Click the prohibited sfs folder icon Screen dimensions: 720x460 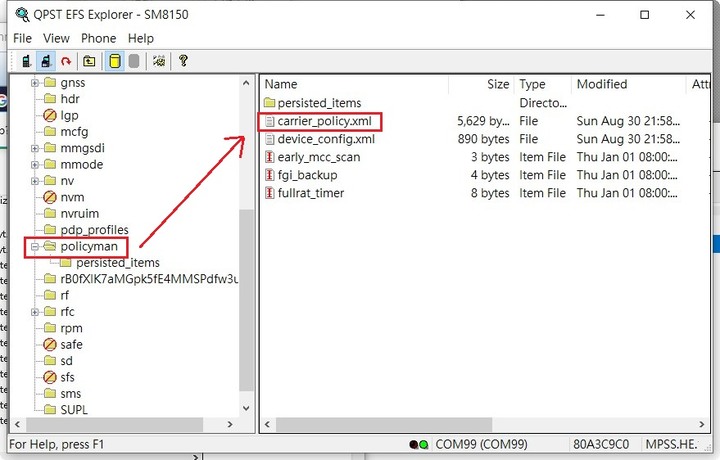click(50, 377)
